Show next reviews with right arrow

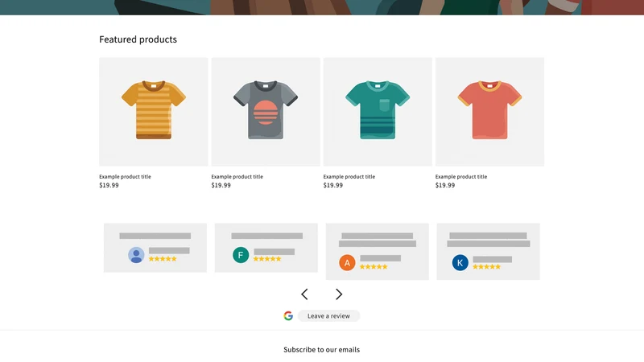(338, 294)
